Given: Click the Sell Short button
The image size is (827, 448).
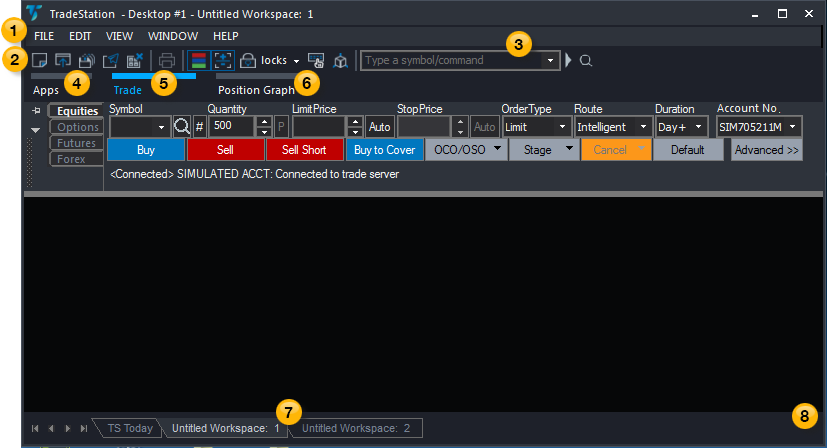Looking at the screenshot, I should tap(305, 150).
